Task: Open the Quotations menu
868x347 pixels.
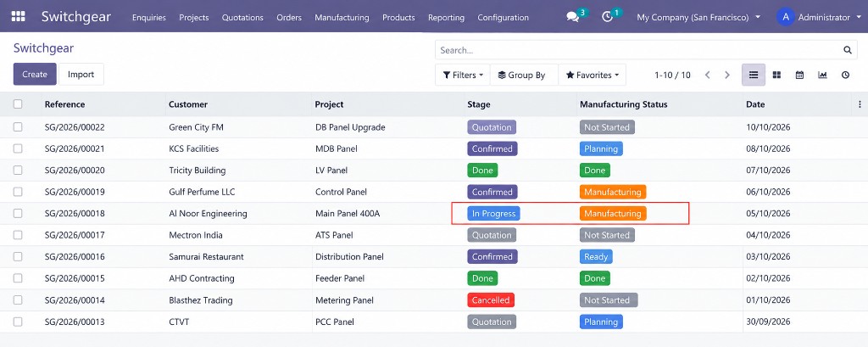Action: [242, 17]
